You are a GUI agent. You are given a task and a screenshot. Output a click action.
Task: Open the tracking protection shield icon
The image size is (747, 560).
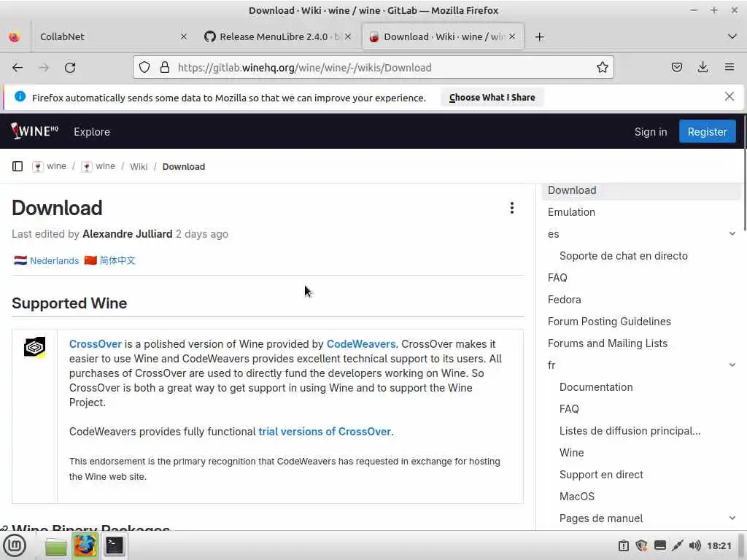click(x=144, y=68)
